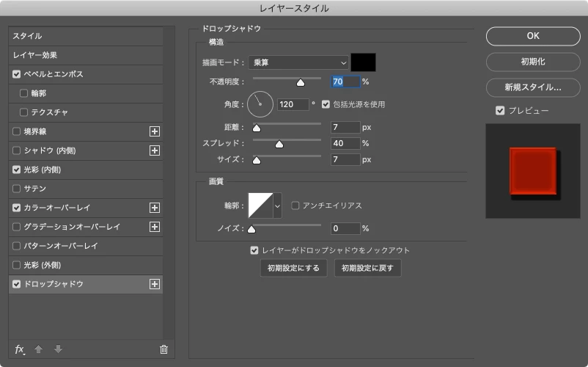Viewport: 588px width, 367px height.
Task: Toggle the プレビュー checkbox
Action: click(500, 110)
